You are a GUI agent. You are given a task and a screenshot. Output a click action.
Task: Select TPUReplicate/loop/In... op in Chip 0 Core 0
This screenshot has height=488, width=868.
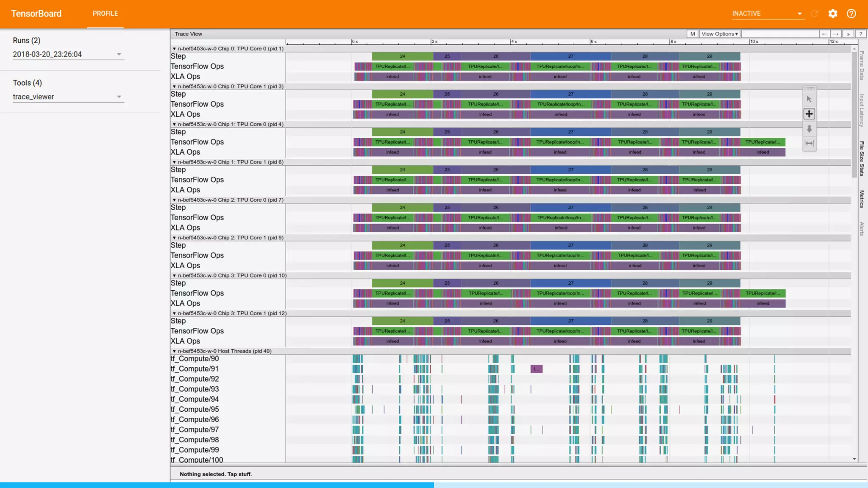pos(560,67)
